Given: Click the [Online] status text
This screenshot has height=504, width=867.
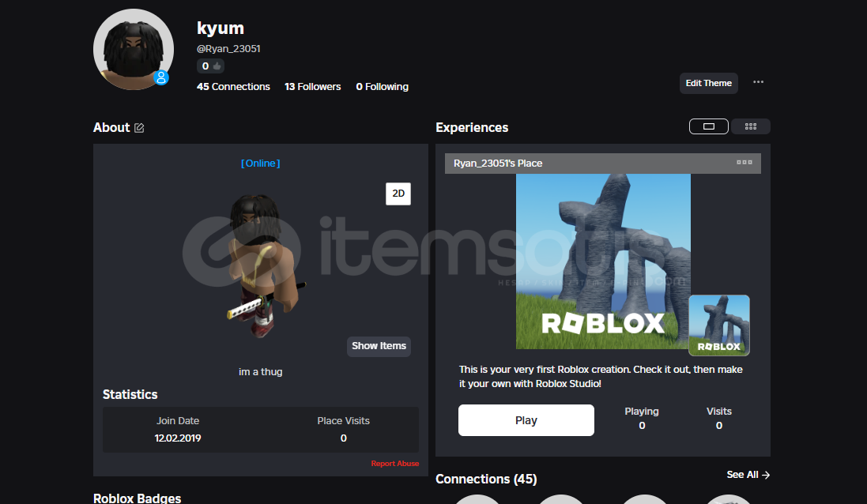Looking at the screenshot, I should click(261, 164).
